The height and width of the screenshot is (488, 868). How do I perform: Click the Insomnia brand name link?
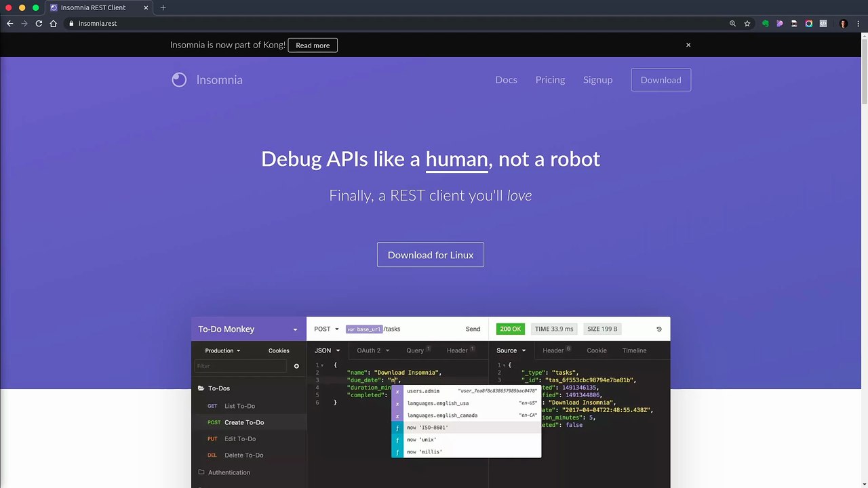click(x=219, y=80)
